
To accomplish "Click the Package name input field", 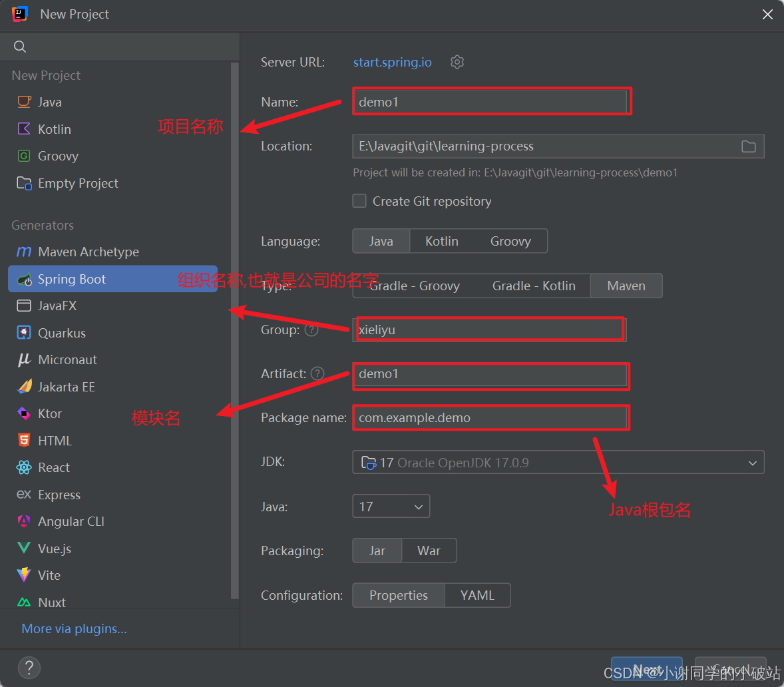I will pyautogui.click(x=490, y=417).
